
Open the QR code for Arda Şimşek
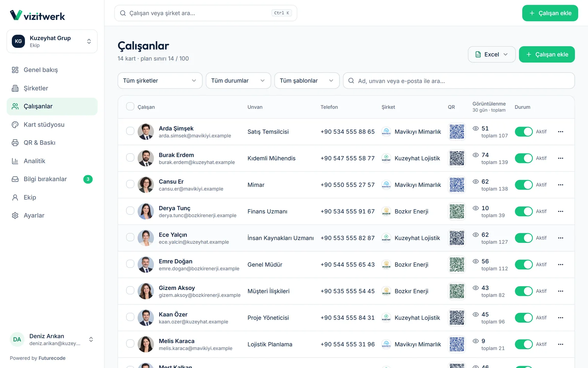point(457,132)
